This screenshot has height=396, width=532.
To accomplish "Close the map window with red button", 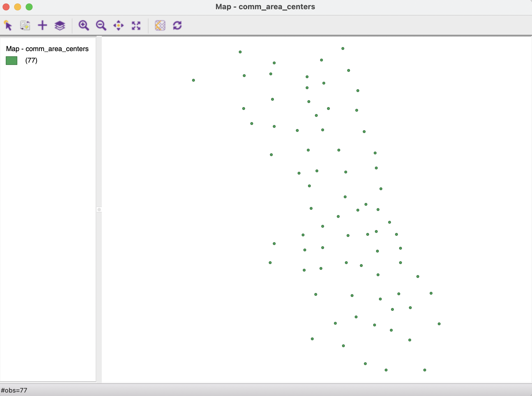I will coord(6,7).
